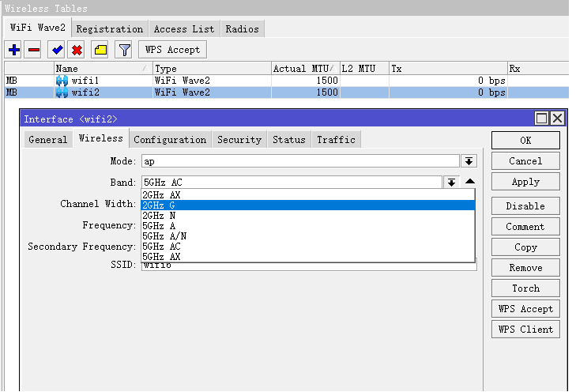
Task: Click the red X Disable icon
Action: (77, 50)
